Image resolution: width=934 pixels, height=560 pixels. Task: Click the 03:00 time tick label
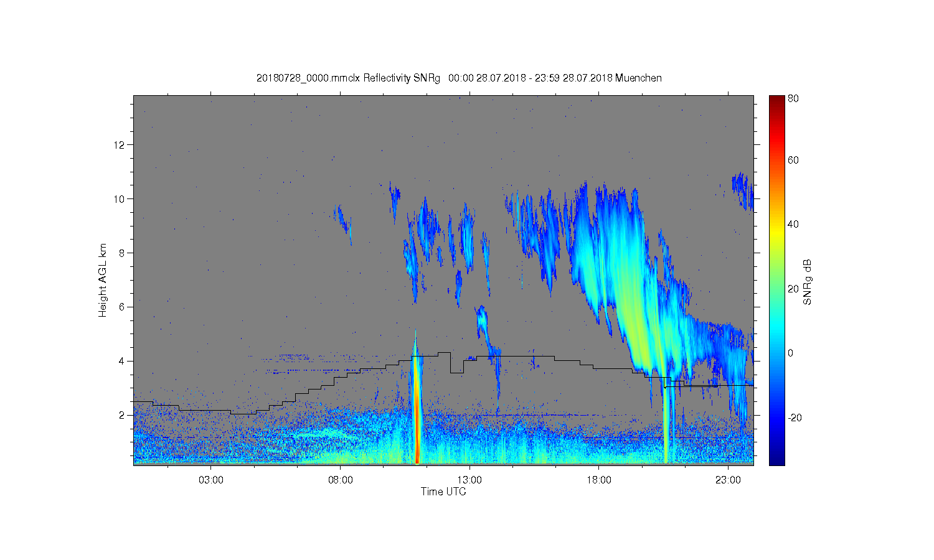tap(211, 480)
